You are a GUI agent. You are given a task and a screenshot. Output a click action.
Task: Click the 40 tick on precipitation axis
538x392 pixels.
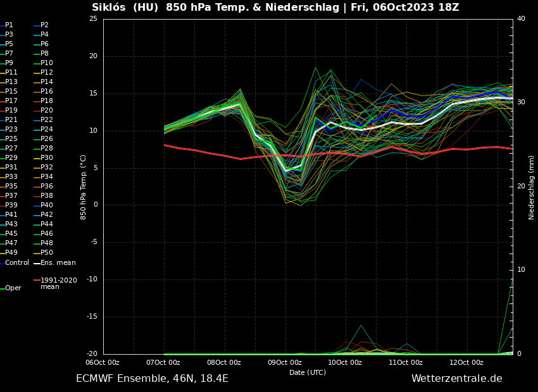(521, 19)
